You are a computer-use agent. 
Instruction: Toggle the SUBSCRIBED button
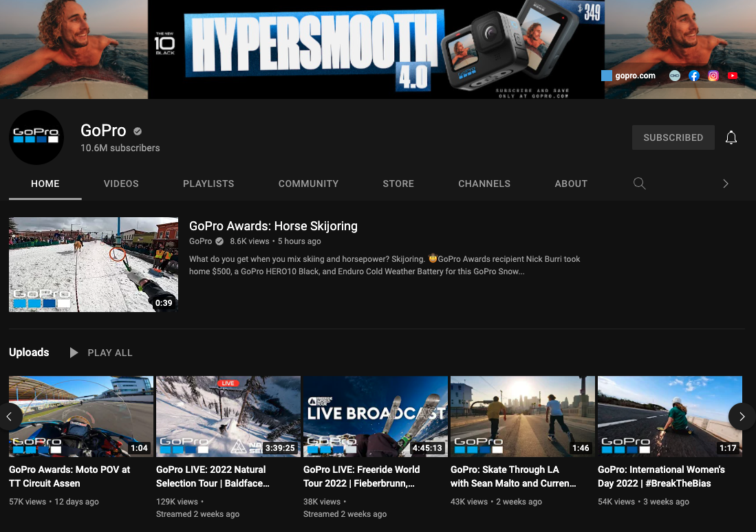[673, 137]
